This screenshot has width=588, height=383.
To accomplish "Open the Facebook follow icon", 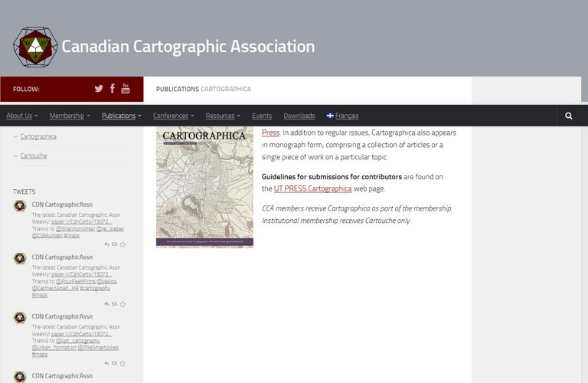I will pos(113,89).
